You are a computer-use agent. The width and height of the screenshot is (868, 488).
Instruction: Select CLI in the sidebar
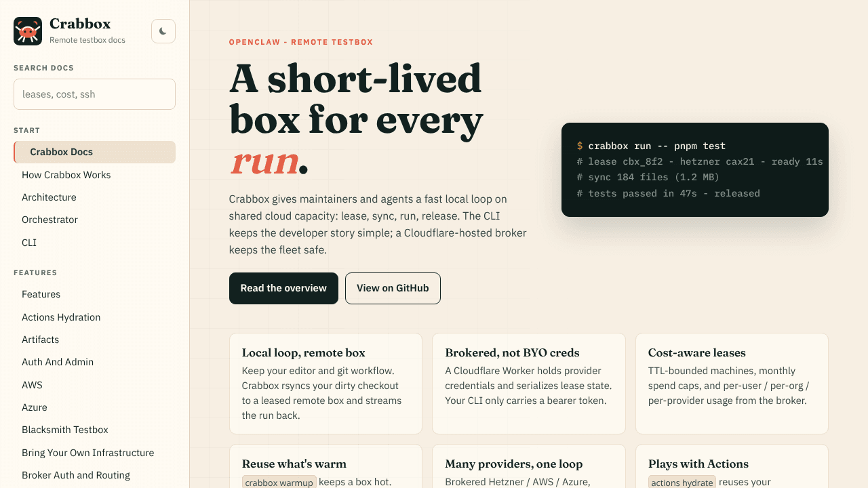[94, 243]
